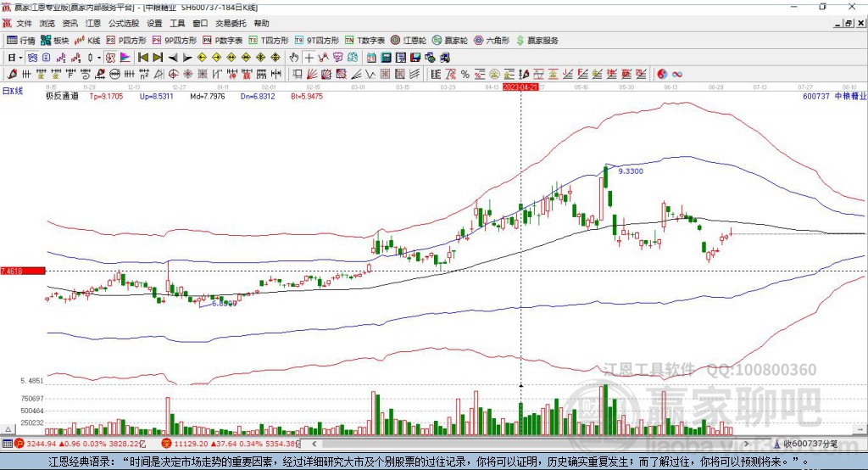
Task: Click the target circle crosshair tool
Action: click(173, 75)
